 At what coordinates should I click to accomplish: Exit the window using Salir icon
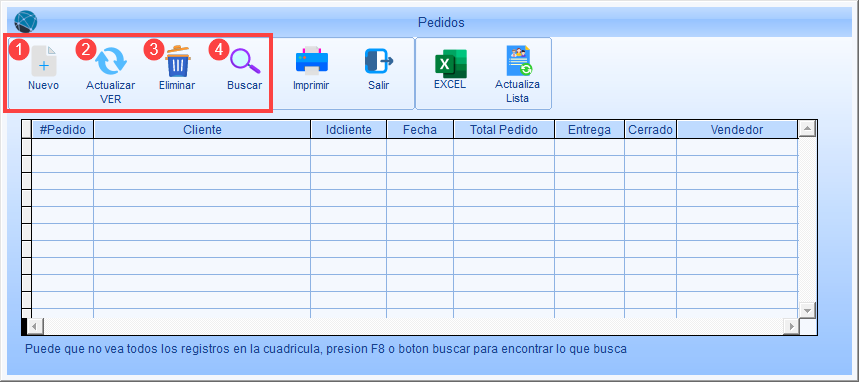[x=379, y=61]
